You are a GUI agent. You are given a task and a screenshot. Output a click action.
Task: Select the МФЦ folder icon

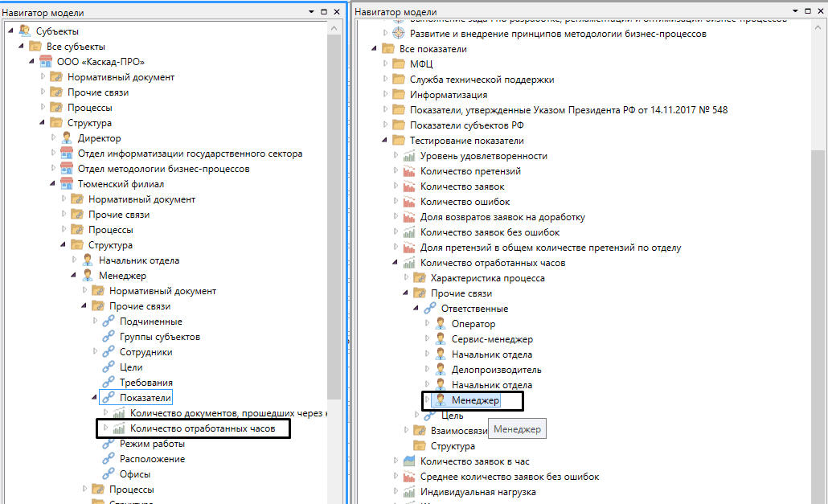point(399,64)
